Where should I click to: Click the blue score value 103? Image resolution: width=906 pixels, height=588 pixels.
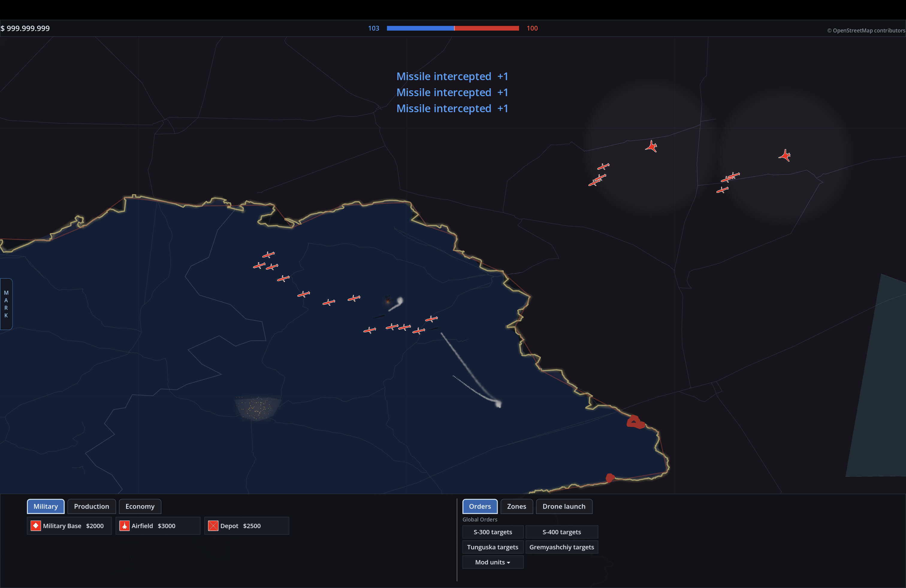(x=373, y=28)
